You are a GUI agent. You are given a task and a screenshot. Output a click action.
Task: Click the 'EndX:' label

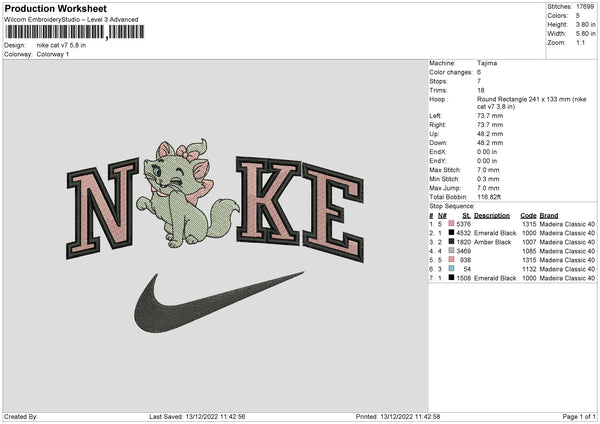(438, 152)
